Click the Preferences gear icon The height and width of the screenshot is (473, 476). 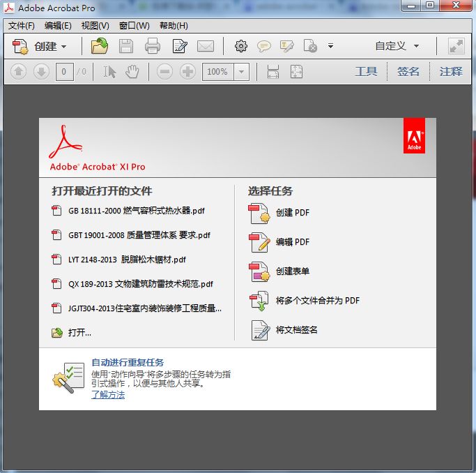[241, 46]
